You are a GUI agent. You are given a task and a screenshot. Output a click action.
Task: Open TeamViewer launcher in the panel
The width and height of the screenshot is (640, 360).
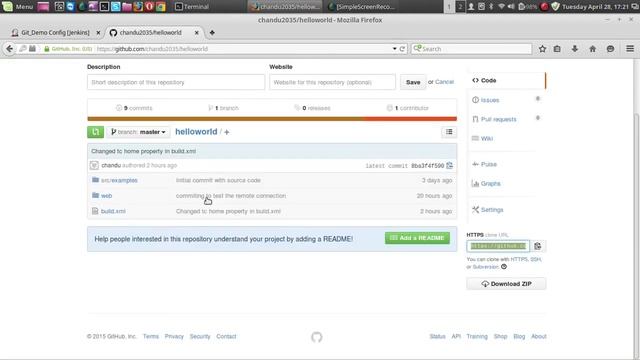pyautogui.click(x=70, y=7)
